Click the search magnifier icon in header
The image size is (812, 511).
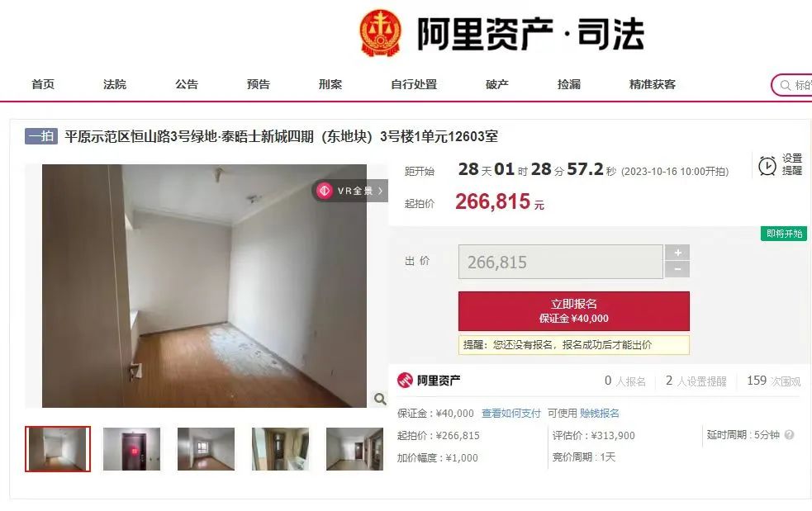point(785,85)
